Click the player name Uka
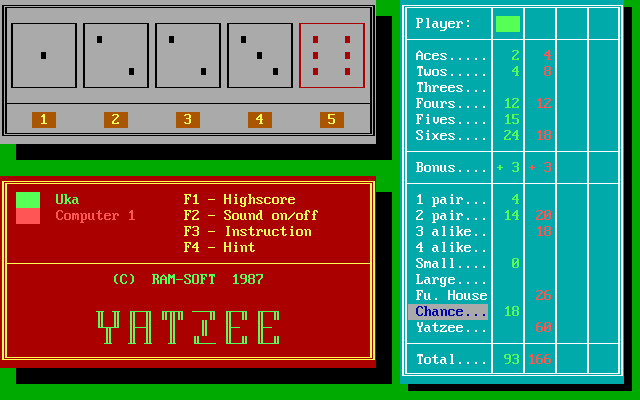This screenshot has height=400, width=640. point(67,200)
